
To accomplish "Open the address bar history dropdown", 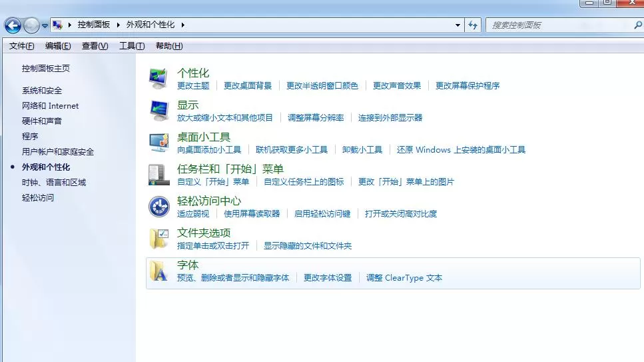I will (458, 25).
